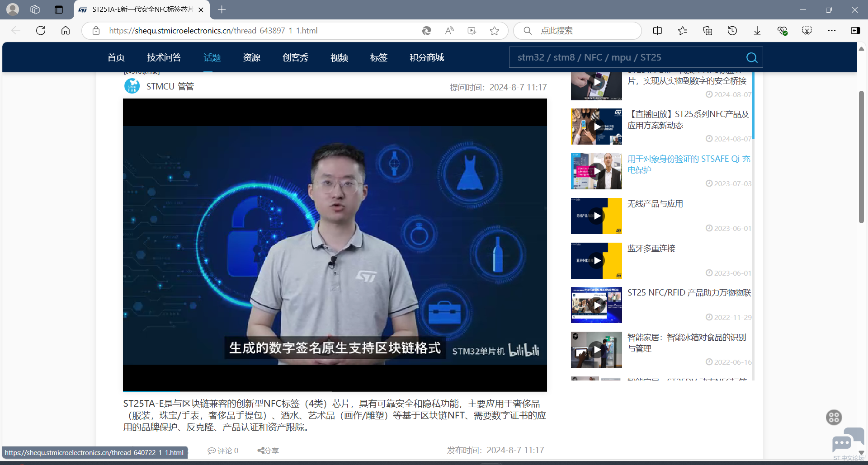Open browser essentials heart icon
The image size is (868, 465).
pyautogui.click(x=782, y=30)
